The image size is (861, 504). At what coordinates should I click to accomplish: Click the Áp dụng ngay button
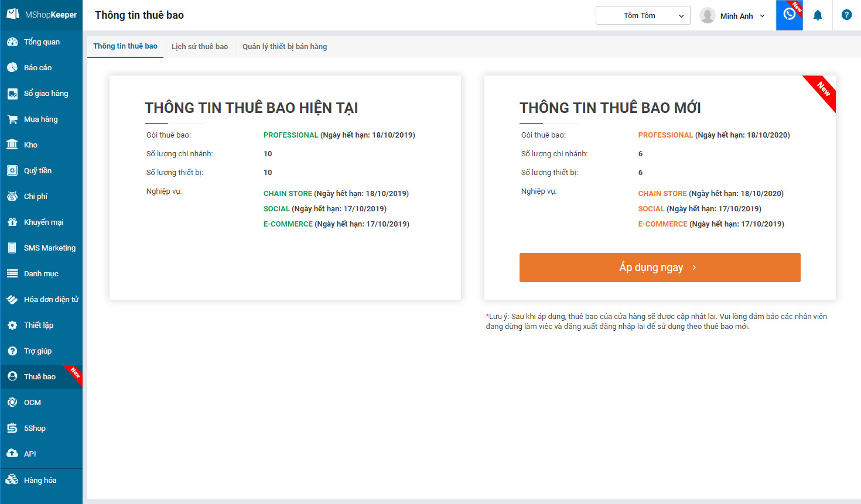pos(660,268)
